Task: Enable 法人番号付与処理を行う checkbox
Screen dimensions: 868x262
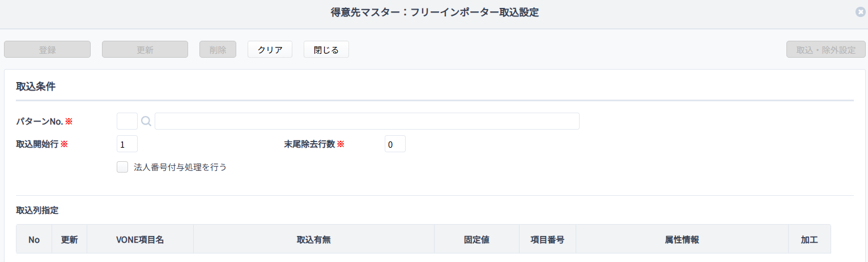Action: [x=122, y=167]
